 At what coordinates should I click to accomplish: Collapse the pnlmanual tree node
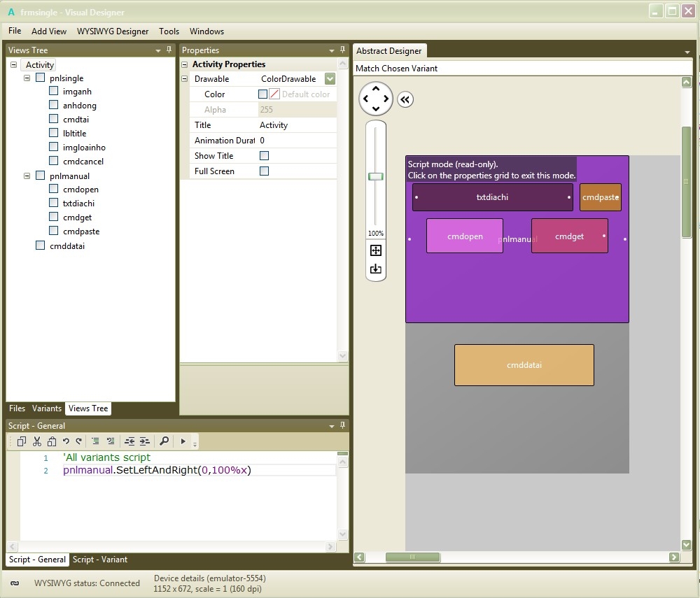click(x=27, y=176)
